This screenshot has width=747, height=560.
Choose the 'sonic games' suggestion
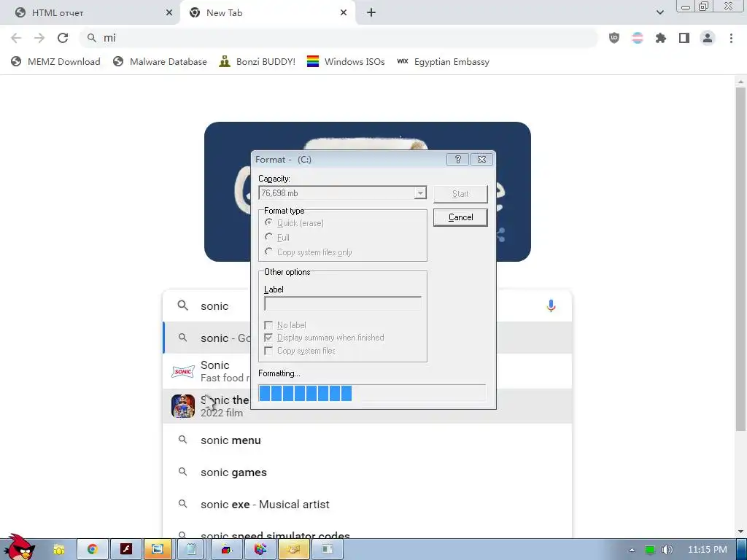[367, 472]
